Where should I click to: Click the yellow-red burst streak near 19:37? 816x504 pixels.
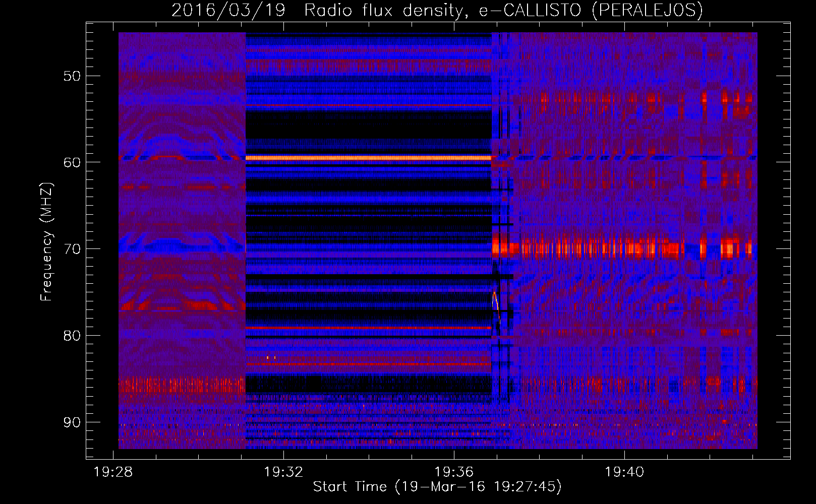496,307
